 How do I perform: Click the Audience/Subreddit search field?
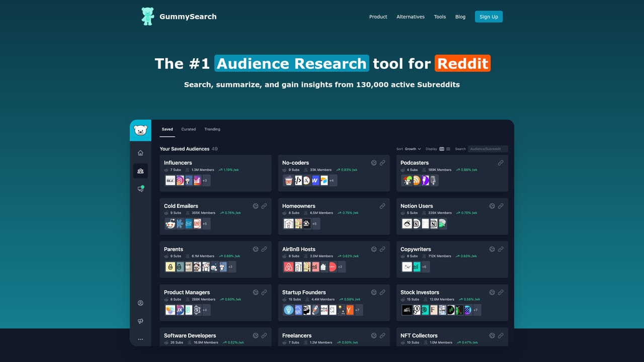pyautogui.click(x=488, y=149)
